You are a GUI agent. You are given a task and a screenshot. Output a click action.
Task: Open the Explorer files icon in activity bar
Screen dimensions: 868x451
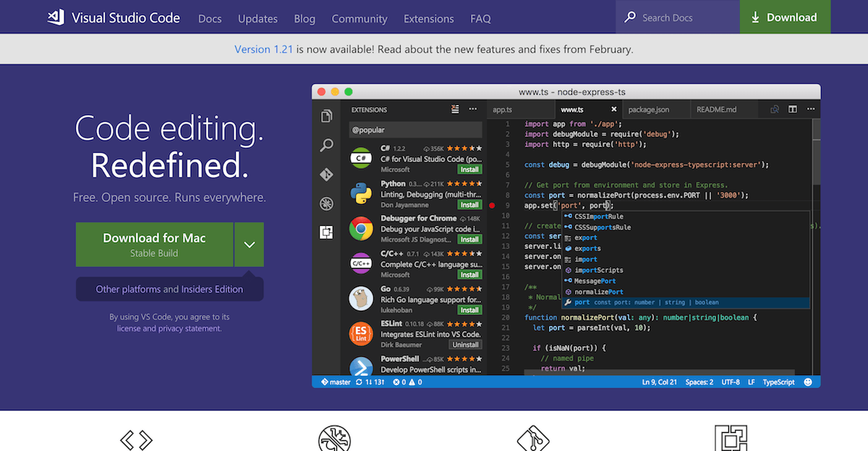click(x=327, y=116)
